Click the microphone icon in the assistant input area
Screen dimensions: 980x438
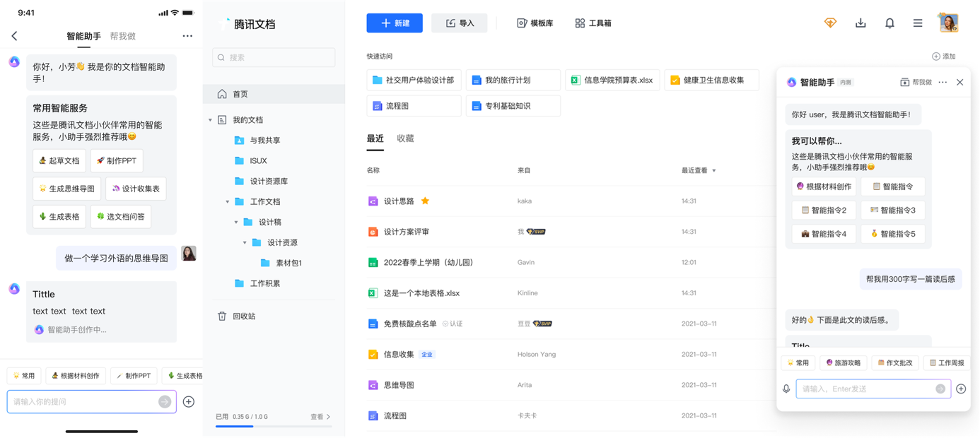pyautogui.click(x=785, y=388)
